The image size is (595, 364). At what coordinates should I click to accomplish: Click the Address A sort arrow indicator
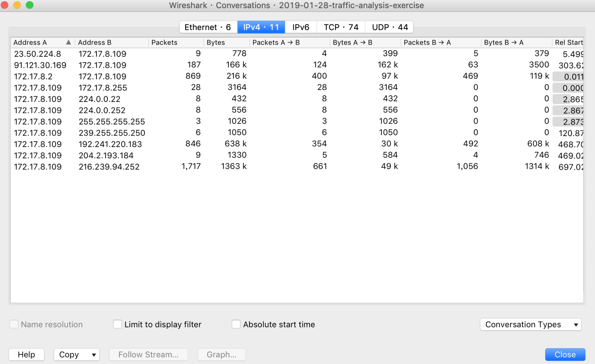pos(69,42)
